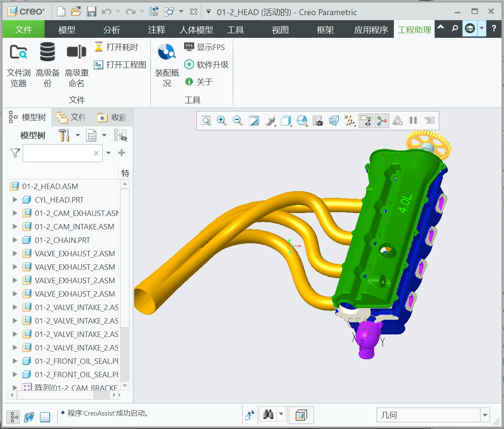The width and height of the screenshot is (504, 429).
Task: Click the perspective view icon
Action: coord(334,121)
